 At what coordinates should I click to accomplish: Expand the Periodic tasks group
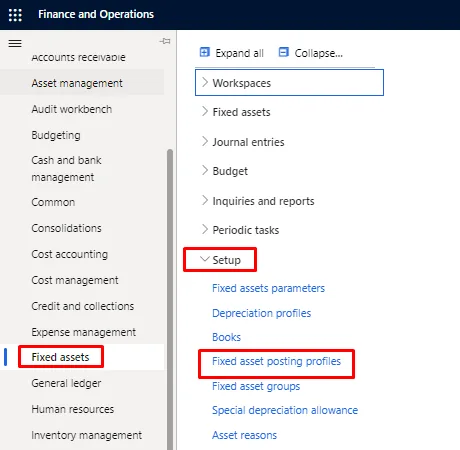(x=240, y=230)
